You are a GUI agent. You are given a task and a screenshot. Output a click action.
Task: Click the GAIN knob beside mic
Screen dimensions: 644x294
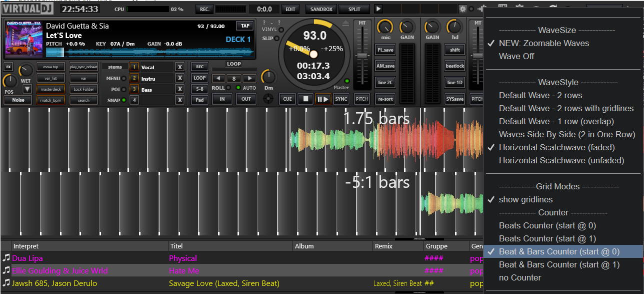click(407, 27)
